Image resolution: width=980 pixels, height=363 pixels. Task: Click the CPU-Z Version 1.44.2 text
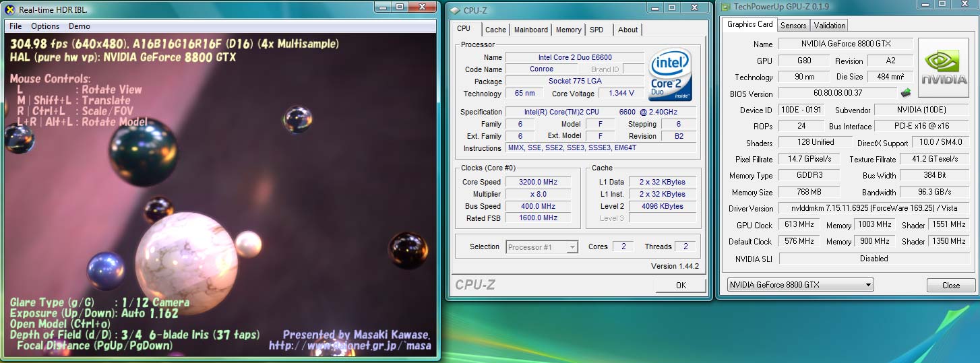coord(675,266)
